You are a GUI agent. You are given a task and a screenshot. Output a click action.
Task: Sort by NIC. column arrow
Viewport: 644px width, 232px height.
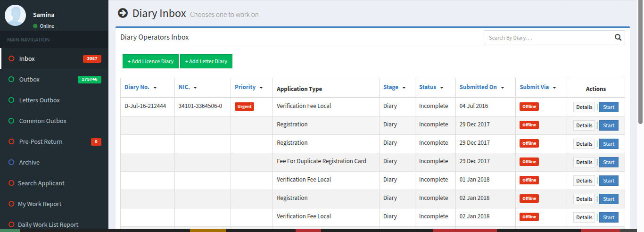pos(195,88)
